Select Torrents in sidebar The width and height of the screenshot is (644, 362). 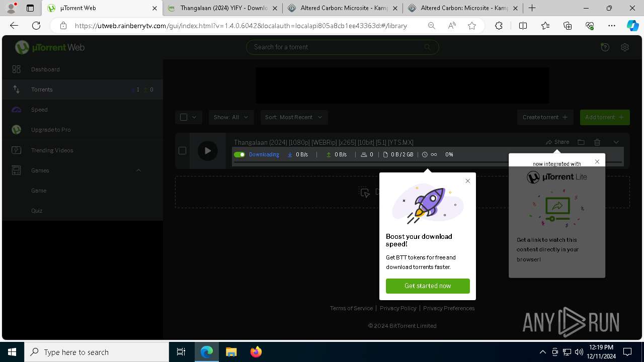point(83,89)
